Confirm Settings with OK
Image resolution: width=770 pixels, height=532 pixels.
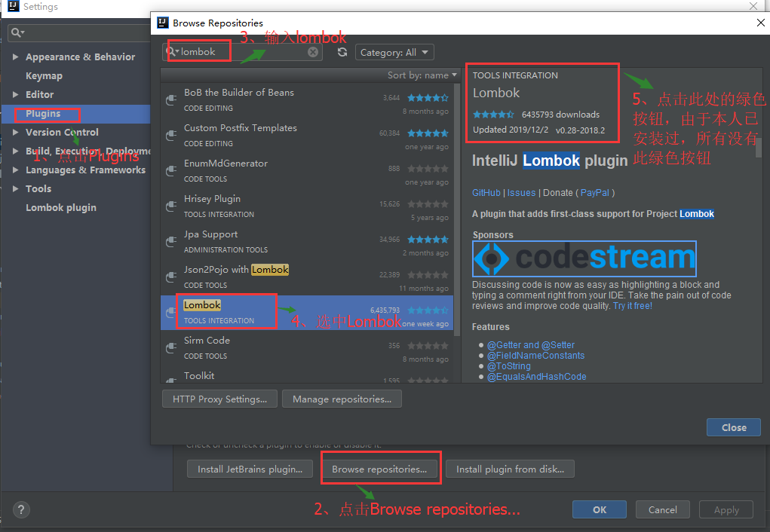pyautogui.click(x=599, y=509)
